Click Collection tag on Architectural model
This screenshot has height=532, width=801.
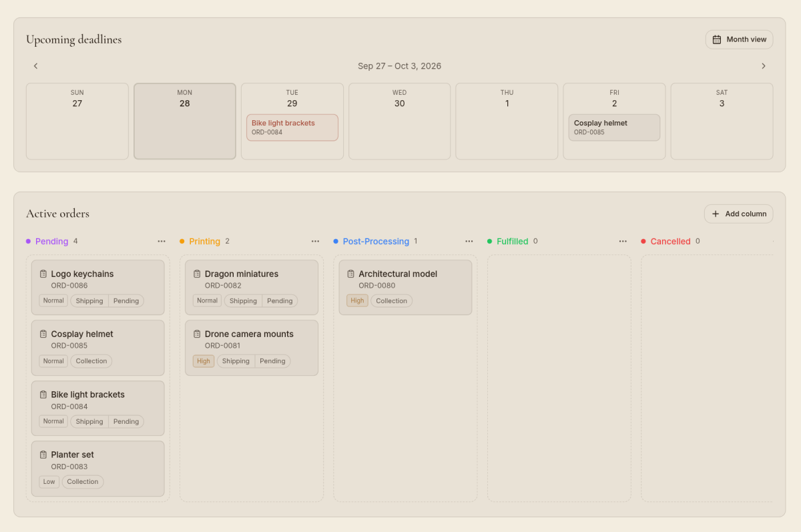392,301
